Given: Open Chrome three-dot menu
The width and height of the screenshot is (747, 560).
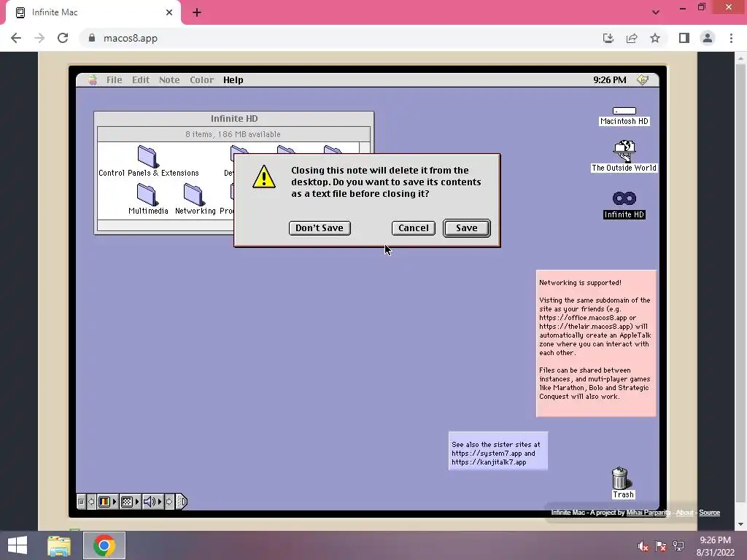Looking at the screenshot, I should tap(731, 38).
